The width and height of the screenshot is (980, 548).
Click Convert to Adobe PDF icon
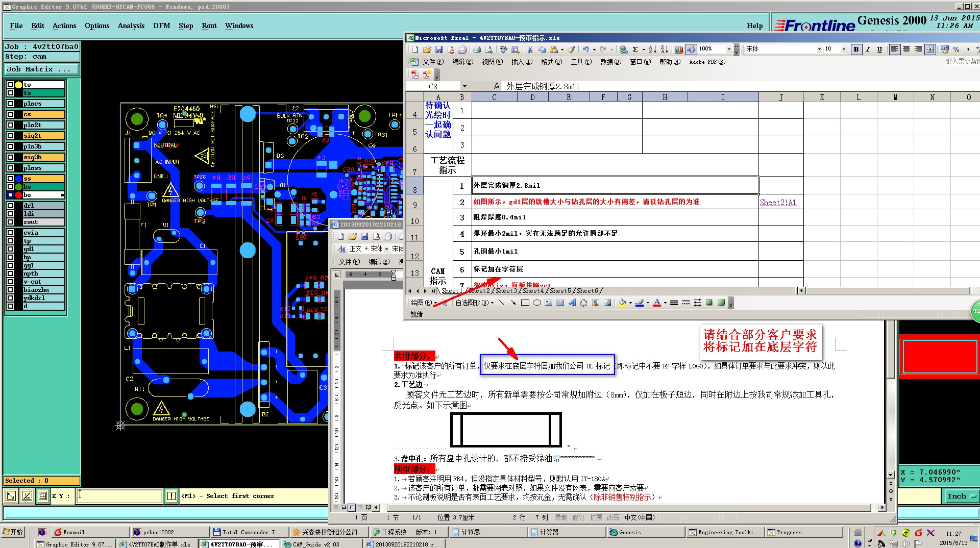pos(415,74)
